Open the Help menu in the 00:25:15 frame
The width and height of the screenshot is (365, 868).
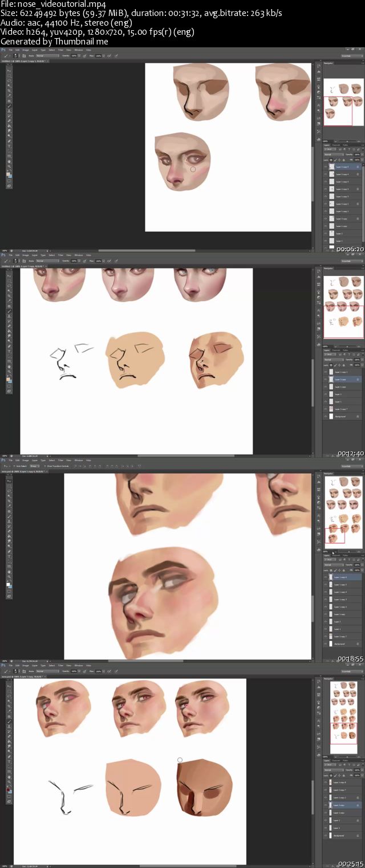coord(88,665)
